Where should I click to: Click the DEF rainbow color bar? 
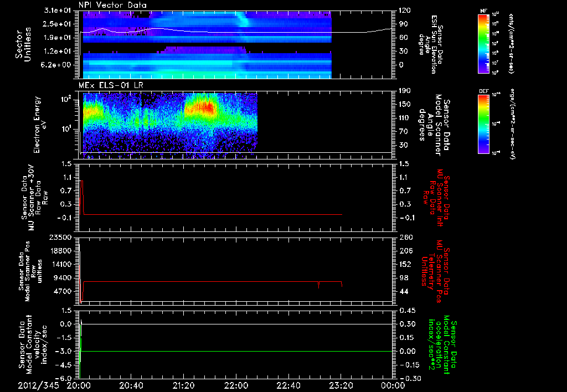coord(484,125)
